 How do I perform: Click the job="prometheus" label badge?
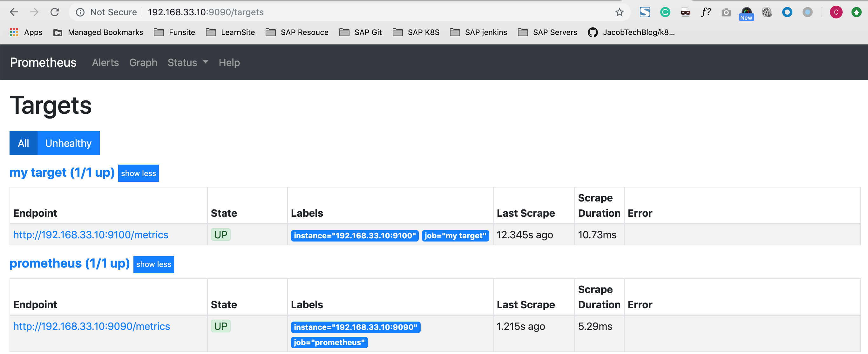point(329,343)
